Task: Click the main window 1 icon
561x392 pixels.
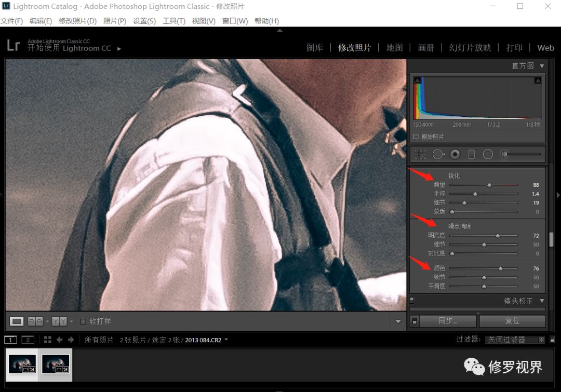Action: pos(11,340)
